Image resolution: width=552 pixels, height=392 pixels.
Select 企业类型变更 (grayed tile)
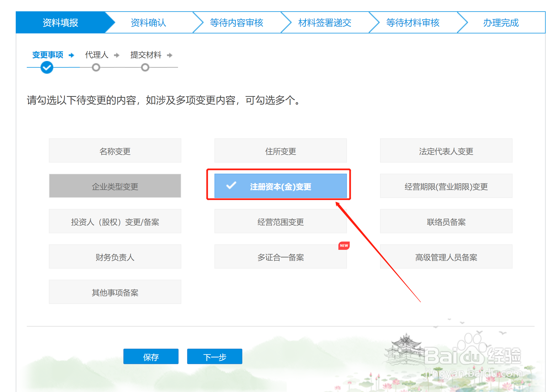pyautogui.click(x=115, y=186)
